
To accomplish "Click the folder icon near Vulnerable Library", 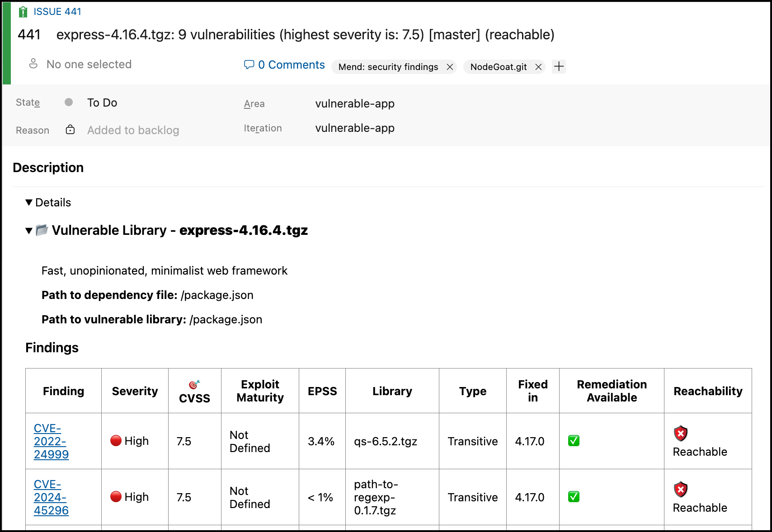I will coord(42,230).
